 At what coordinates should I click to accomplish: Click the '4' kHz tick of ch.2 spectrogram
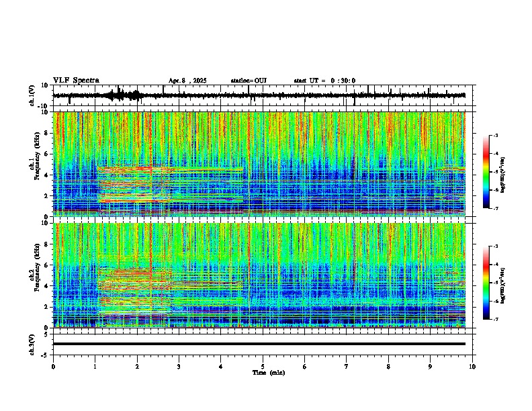(x=47, y=286)
